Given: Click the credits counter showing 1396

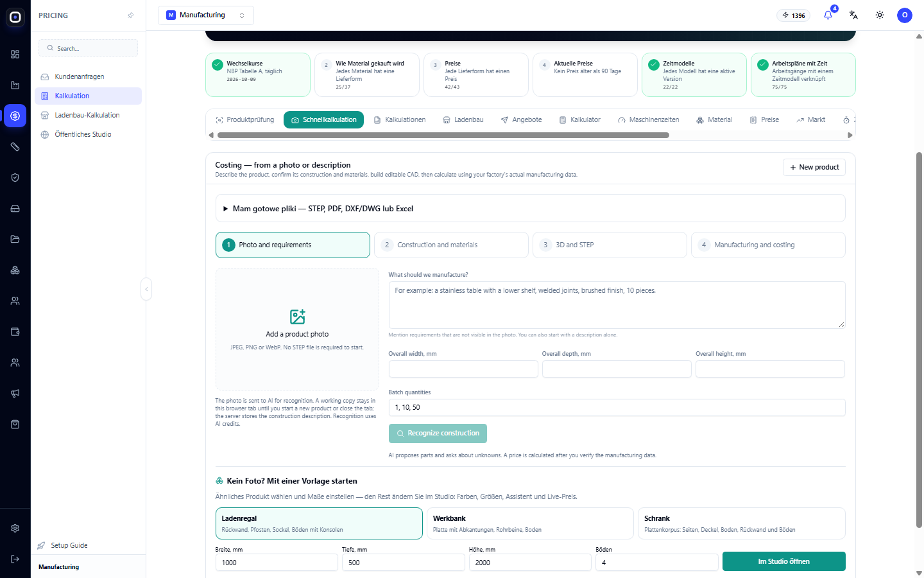Looking at the screenshot, I should pos(794,15).
